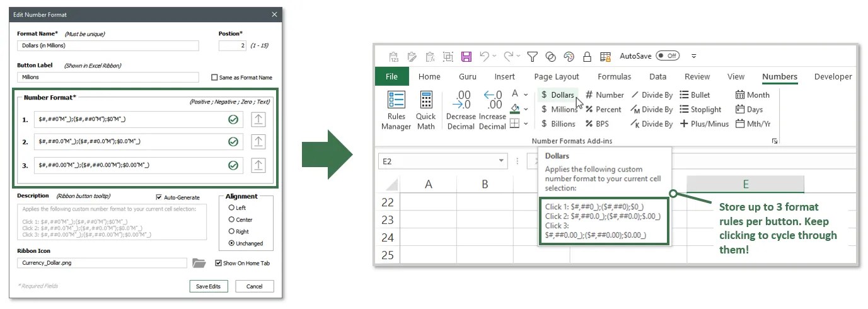868x309 pixels.
Task: Click the Cancel button in dialog
Action: tap(255, 286)
